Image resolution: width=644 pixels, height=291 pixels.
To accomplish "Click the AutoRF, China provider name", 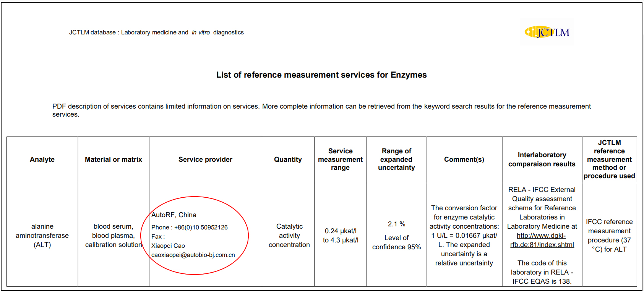I will [x=174, y=215].
